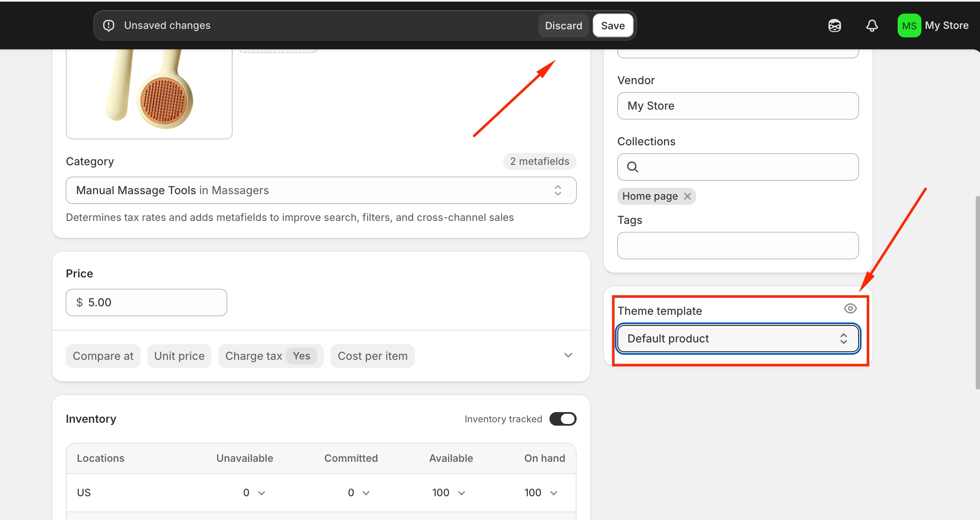Click the MS store avatar
The width and height of the screenshot is (980, 520).
point(909,25)
